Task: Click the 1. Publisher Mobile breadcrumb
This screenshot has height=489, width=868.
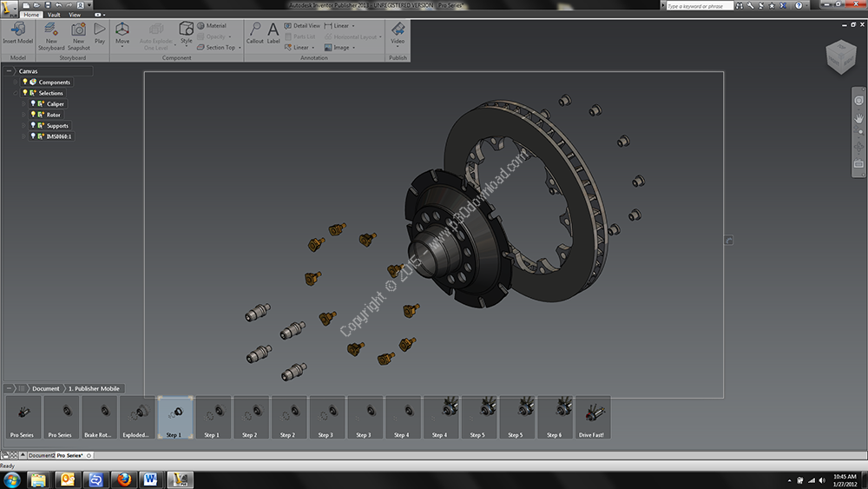Action: 94,388
